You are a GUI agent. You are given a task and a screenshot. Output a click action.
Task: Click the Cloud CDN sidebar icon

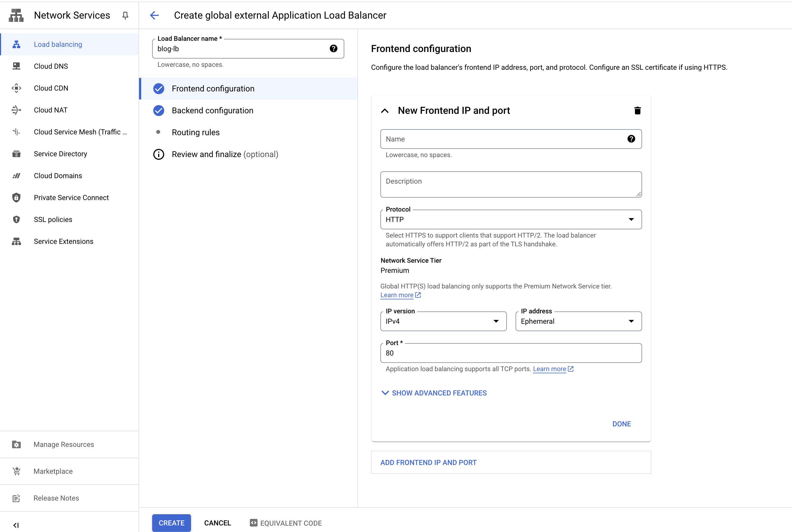pyautogui.click(x=16, y=88)
